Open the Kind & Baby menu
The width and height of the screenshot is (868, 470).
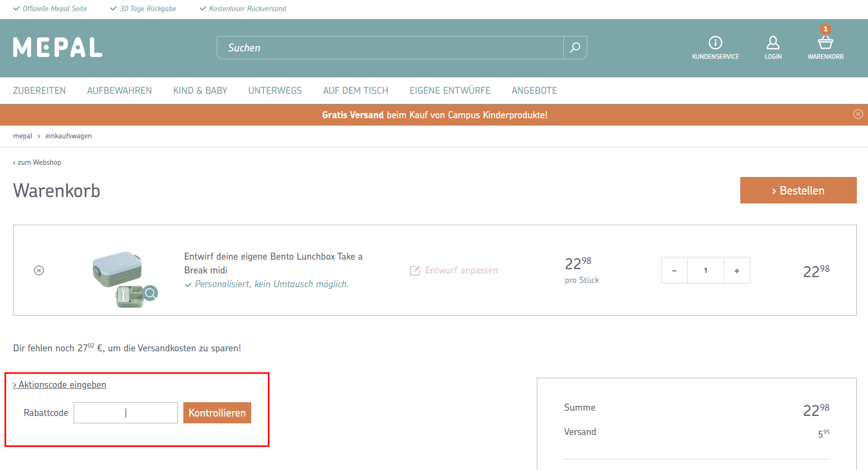click(x=200, y=91)
